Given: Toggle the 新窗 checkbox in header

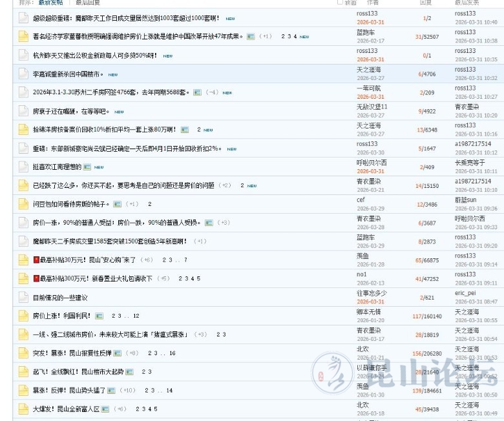Looking at the screenshot, I should tap(341, 3).
